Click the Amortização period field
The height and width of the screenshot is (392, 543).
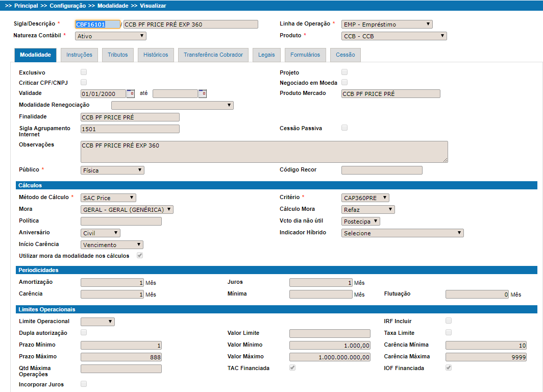(112, 283)
